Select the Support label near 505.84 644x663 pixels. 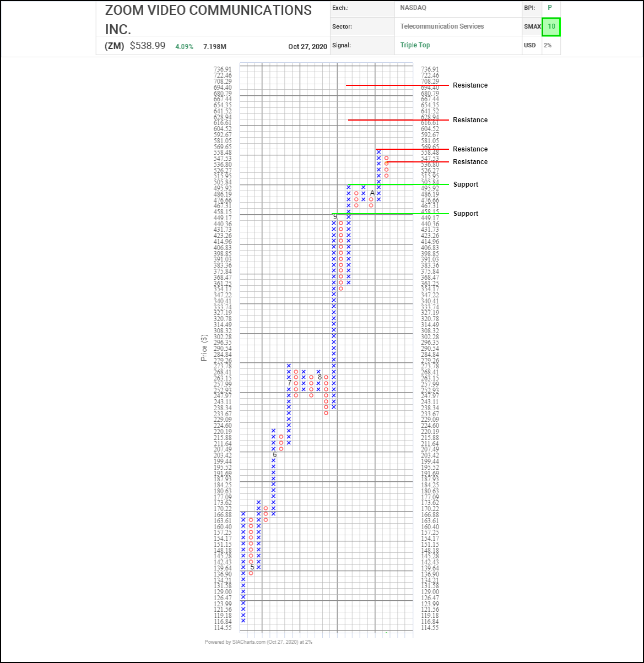pyautogui.click(x=466, y=184)
